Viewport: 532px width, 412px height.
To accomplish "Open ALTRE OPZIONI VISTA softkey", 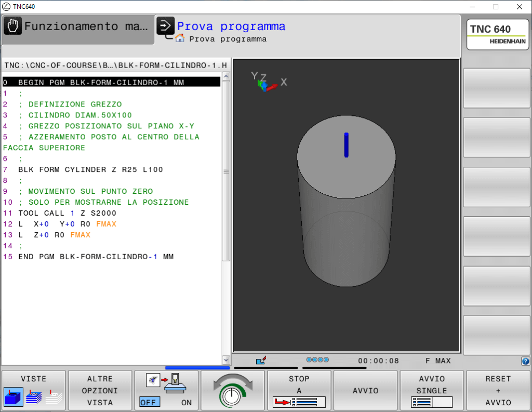I will [x=100, y=390].
